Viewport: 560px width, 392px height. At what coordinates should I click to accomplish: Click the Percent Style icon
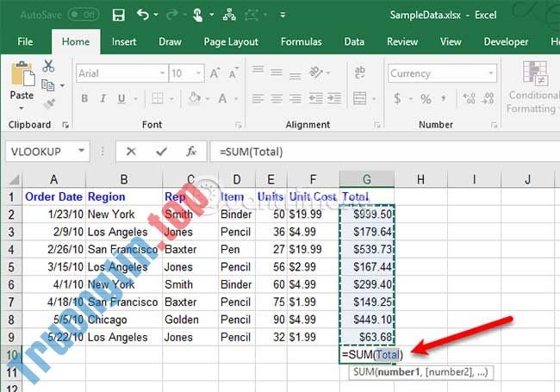[426, 99]
